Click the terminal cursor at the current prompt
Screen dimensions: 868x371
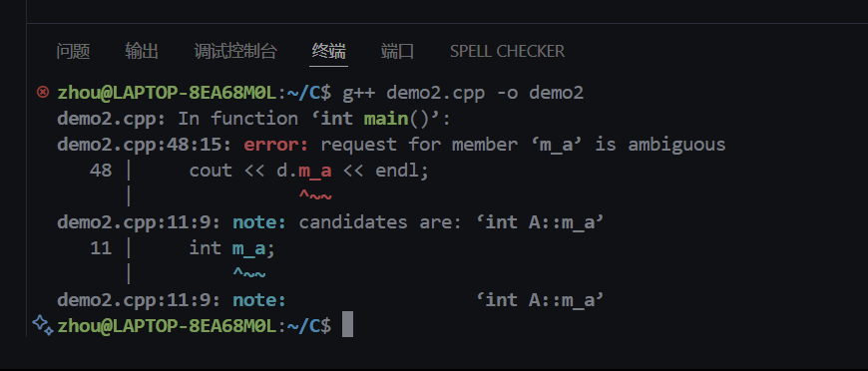point(347,324)
